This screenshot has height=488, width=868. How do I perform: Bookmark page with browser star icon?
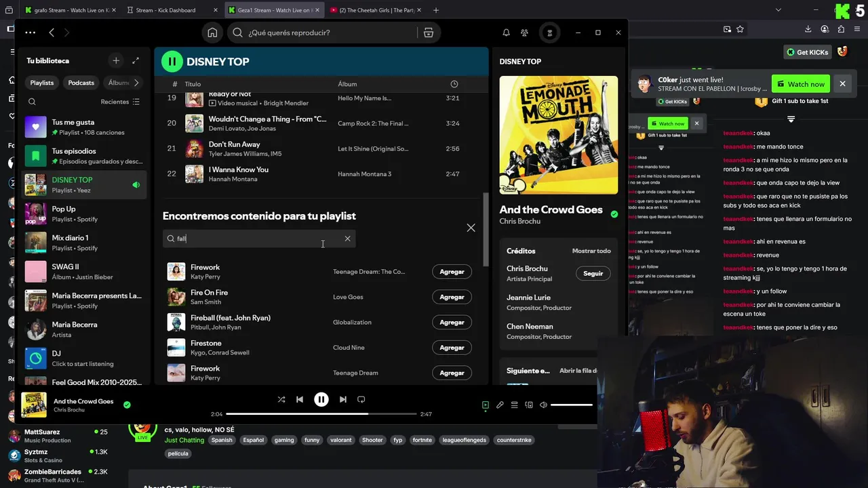[740, 29]
